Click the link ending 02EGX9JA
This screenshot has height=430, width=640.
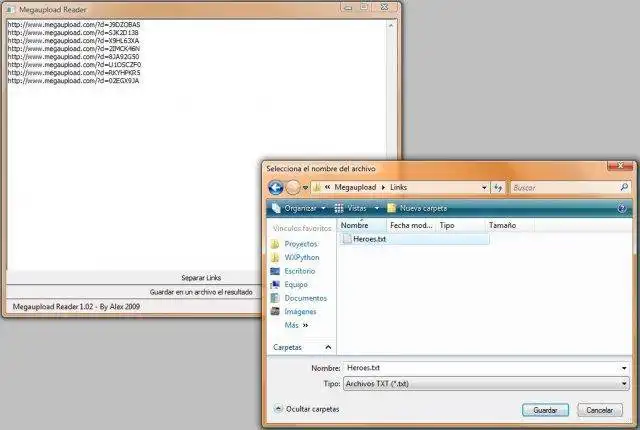point(73,81)
